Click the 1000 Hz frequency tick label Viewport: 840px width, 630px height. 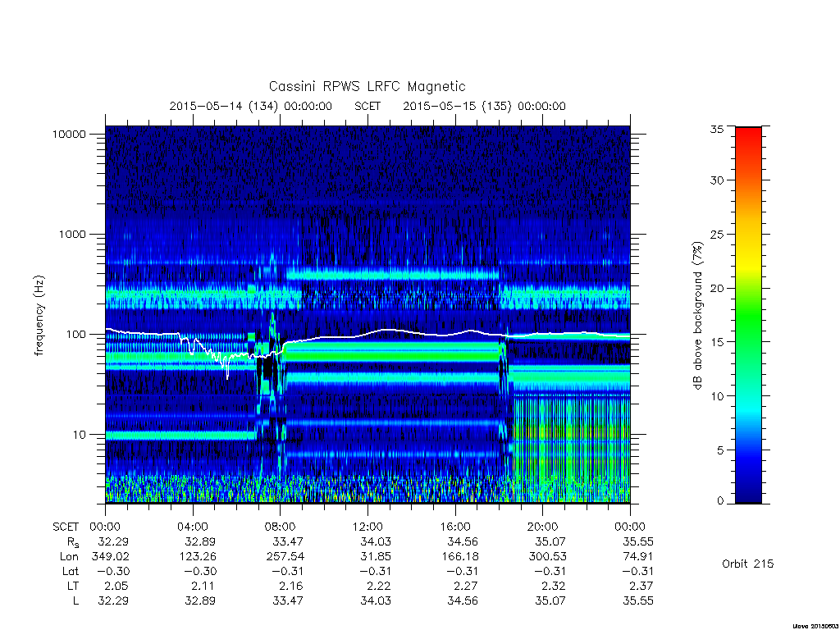pyautogui.click(x=72, y=234)
